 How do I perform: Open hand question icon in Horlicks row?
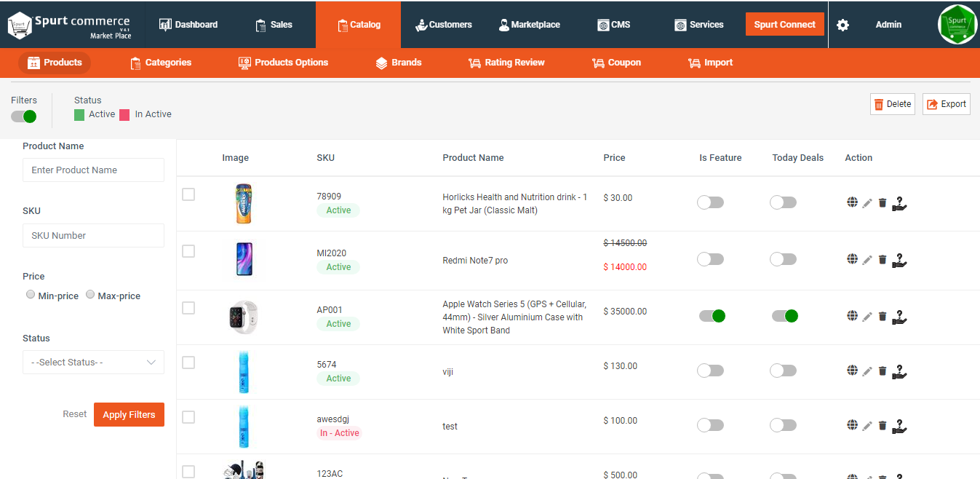[x=900, y=203]
